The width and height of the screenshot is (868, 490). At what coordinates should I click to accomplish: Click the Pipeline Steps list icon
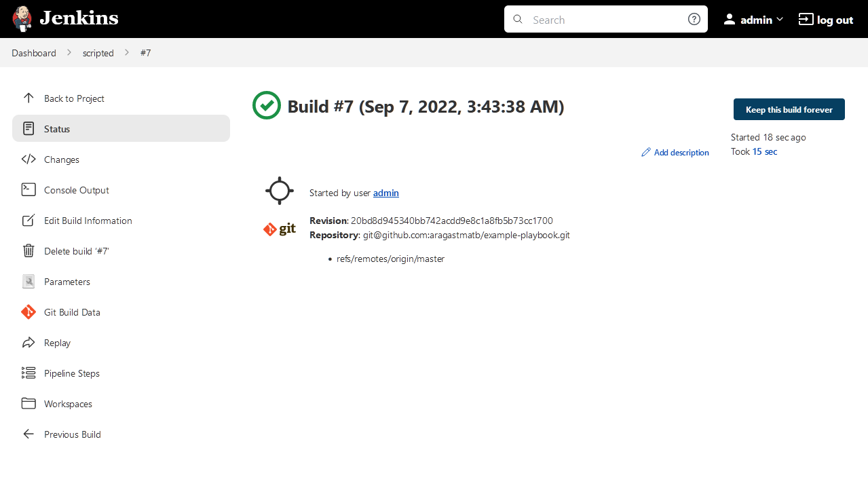pyautogui.click(x=29, y=373)
